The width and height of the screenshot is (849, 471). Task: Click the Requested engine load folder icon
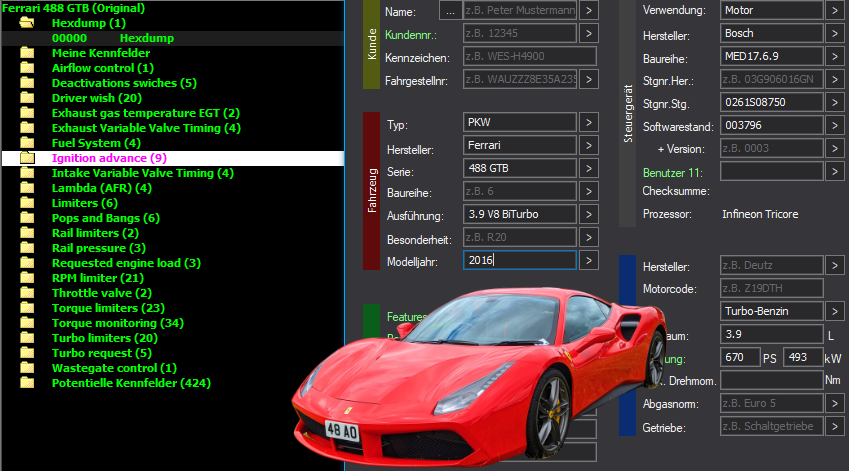coord(27,263)
